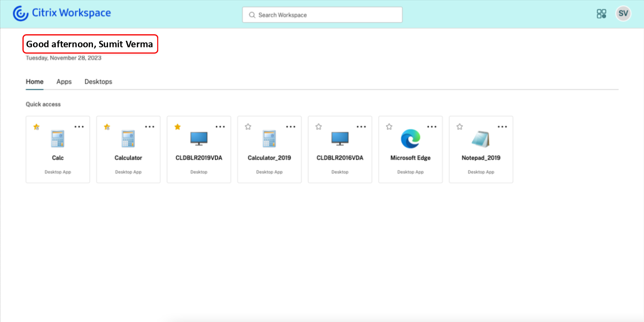Click the Calc tile label

point(58,158)
